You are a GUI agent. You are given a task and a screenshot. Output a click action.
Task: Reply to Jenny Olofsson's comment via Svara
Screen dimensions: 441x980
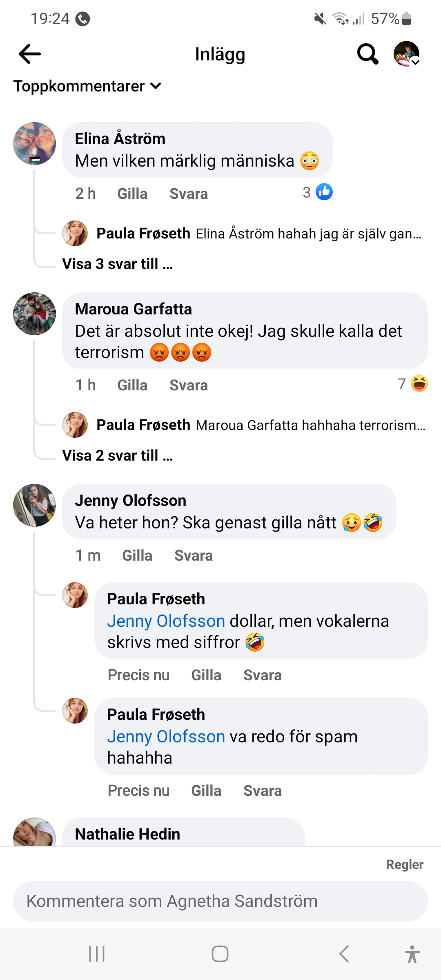194,556
